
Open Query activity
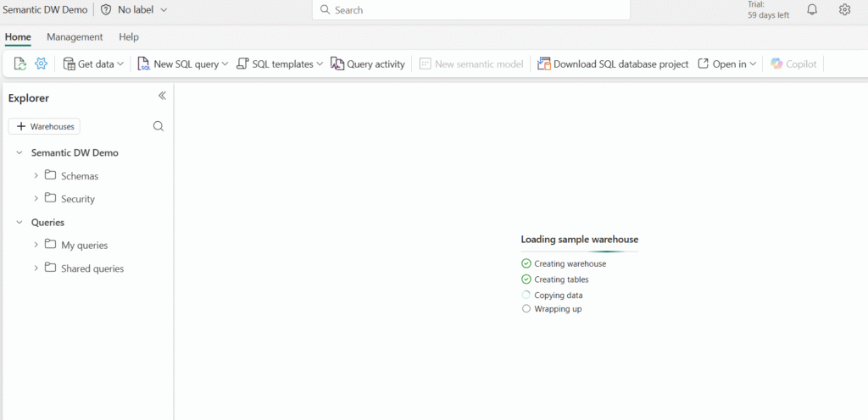368,64
